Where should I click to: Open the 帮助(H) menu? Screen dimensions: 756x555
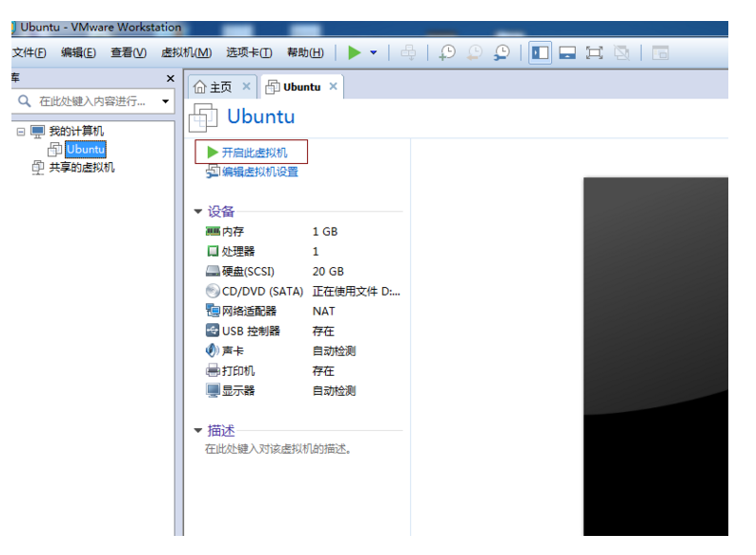click(x=305, y=52)
